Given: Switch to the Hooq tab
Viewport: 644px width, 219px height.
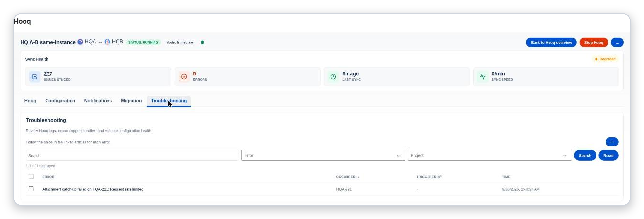Looking at the screenshot, I should (x=30, y=101).
